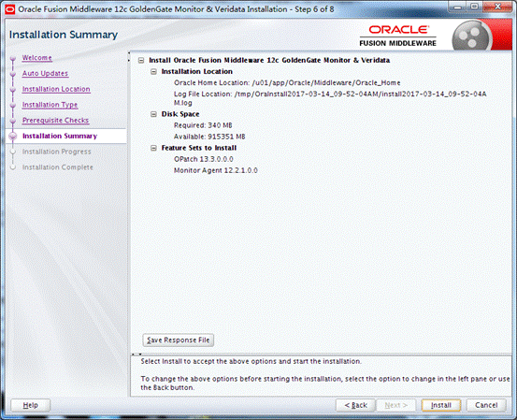
Task: Click the Oracle icon in title bar
Action: [10, 9]
